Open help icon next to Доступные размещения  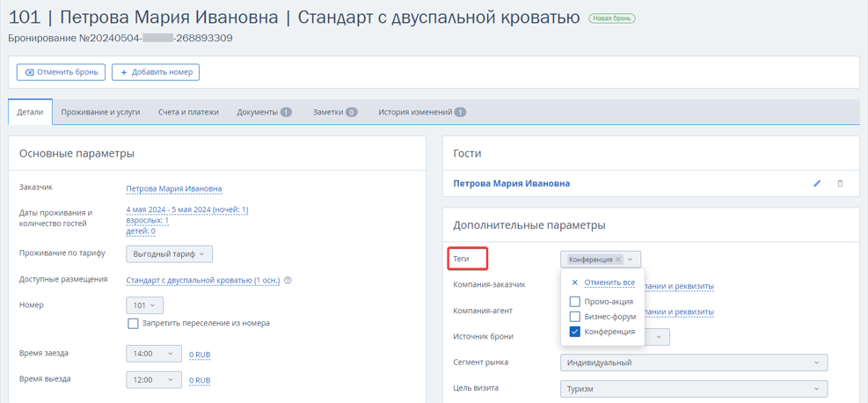[288, 280]
